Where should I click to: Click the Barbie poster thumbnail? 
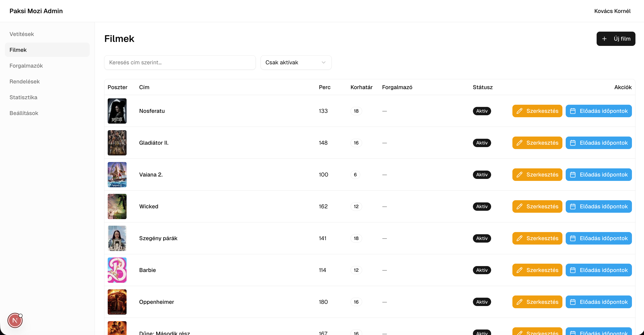117,270
